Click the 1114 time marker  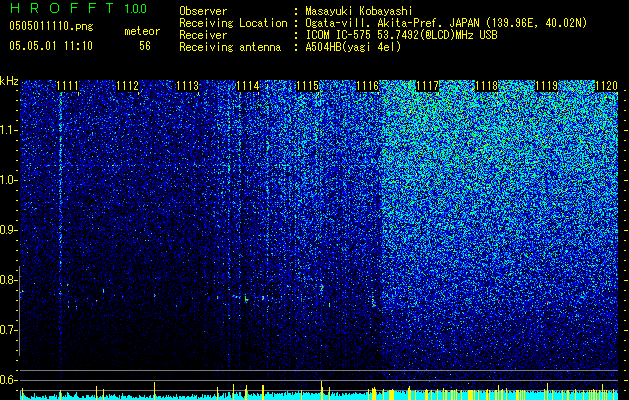[248, 86]
